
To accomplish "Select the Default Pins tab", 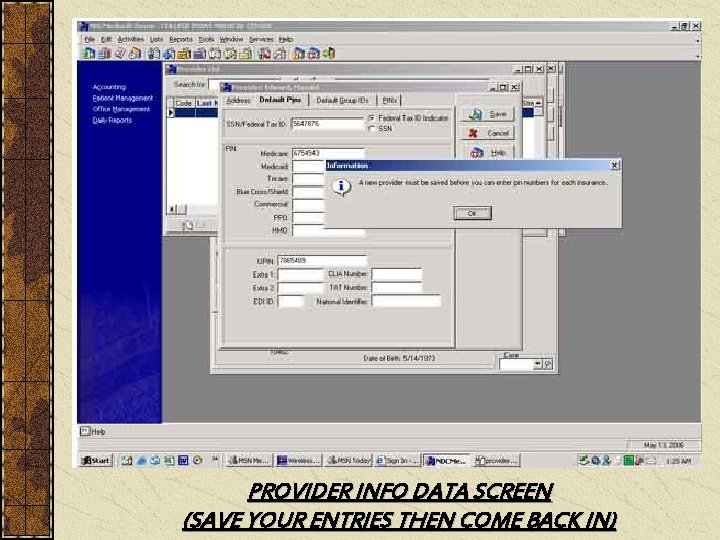I will [280, 100].
